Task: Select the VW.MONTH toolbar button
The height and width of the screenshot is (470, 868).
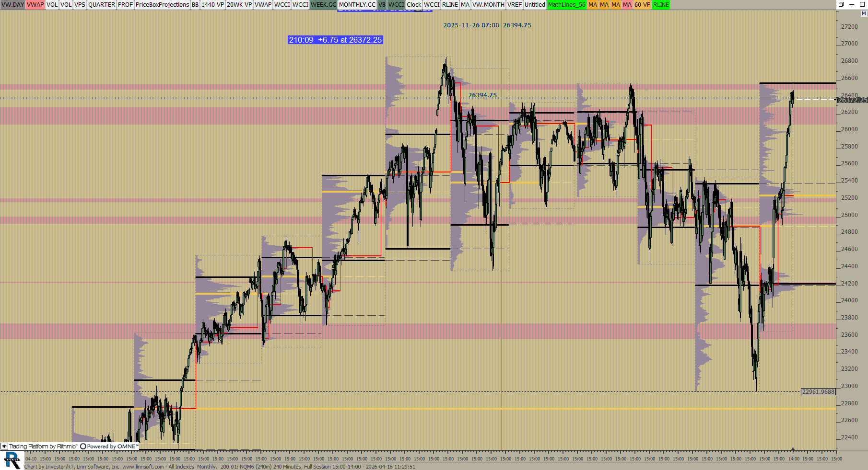Action: tap(488, 5)
